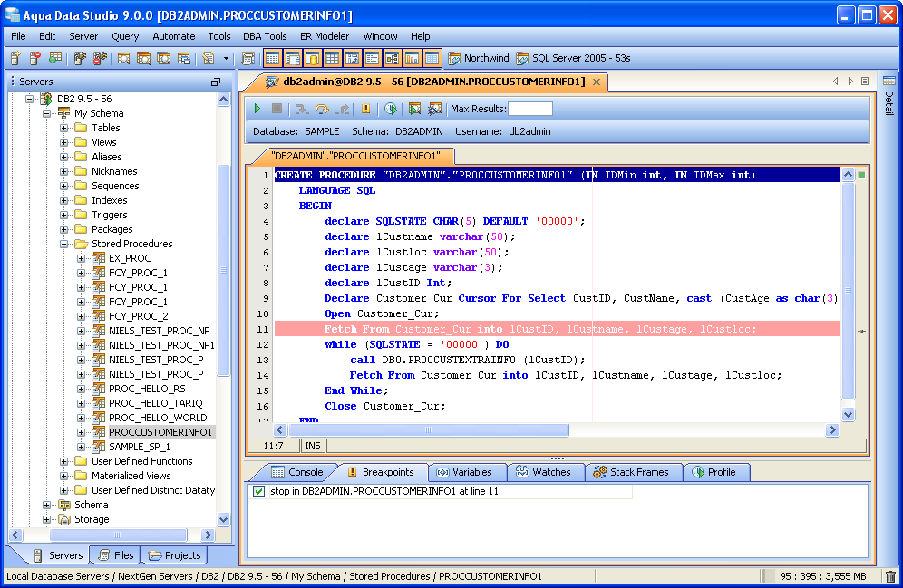903x588 pixels.
Task: Click the Max Results input field
Action: tap(529, 109)
